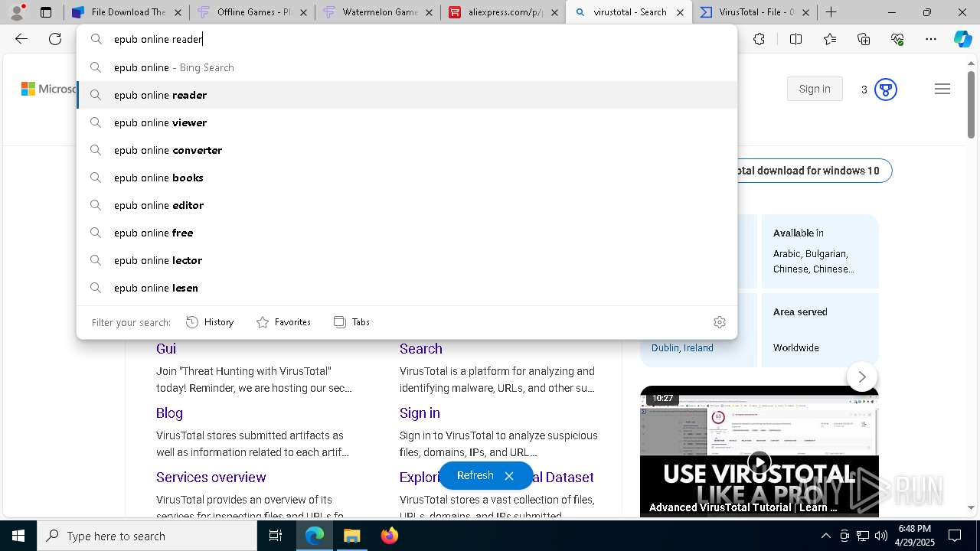Screen dimensions: 980x551
Task: Select suggestion 'epub online lesen'
Action: click(x=407, y=288)
